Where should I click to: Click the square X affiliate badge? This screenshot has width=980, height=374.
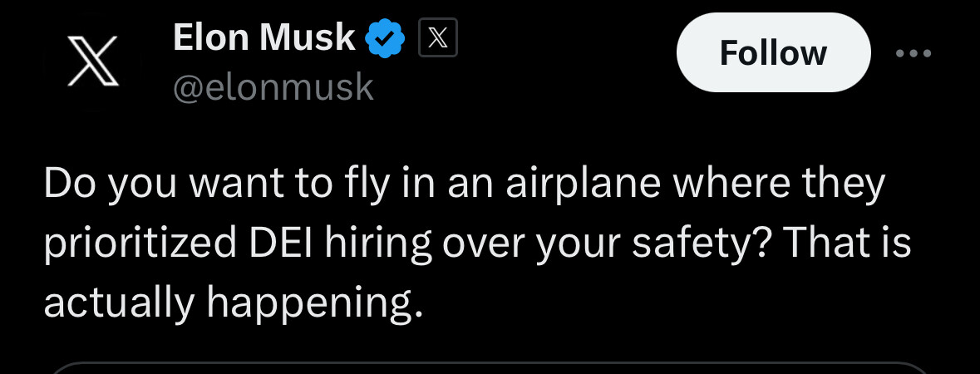tap(438, 37)
